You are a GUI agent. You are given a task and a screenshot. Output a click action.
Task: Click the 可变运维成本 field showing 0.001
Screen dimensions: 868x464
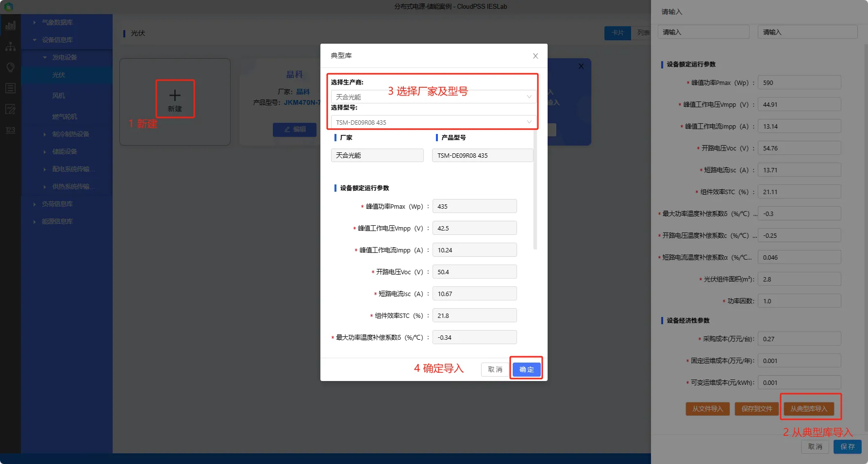(x=800, y=382)
